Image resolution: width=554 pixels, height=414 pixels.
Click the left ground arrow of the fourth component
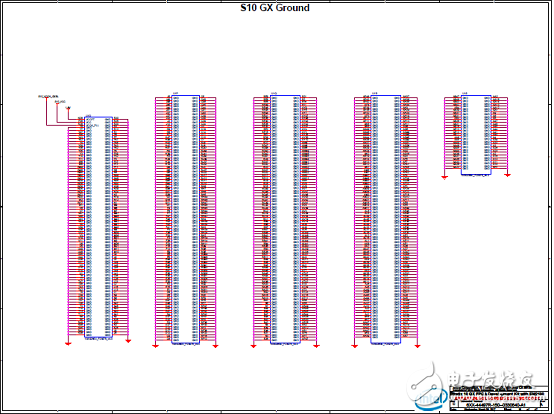click(x=355, y=345)
